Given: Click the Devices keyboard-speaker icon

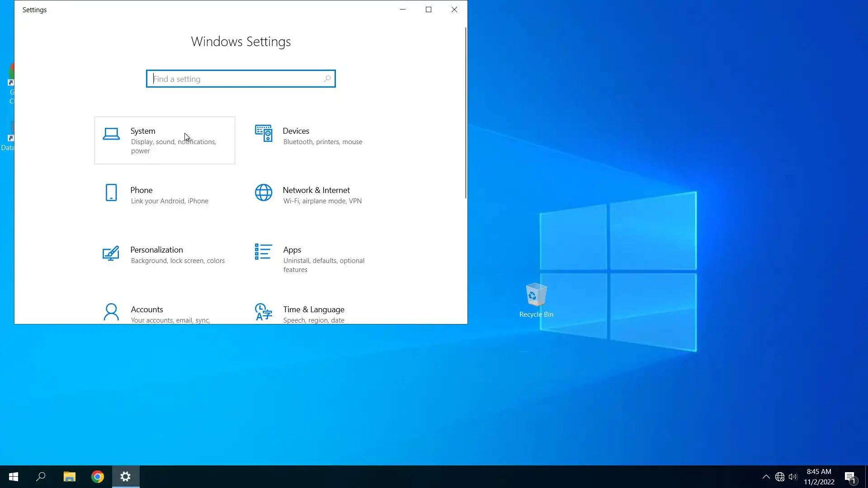Looking at the screenshot, I should [x=264, y=133].
